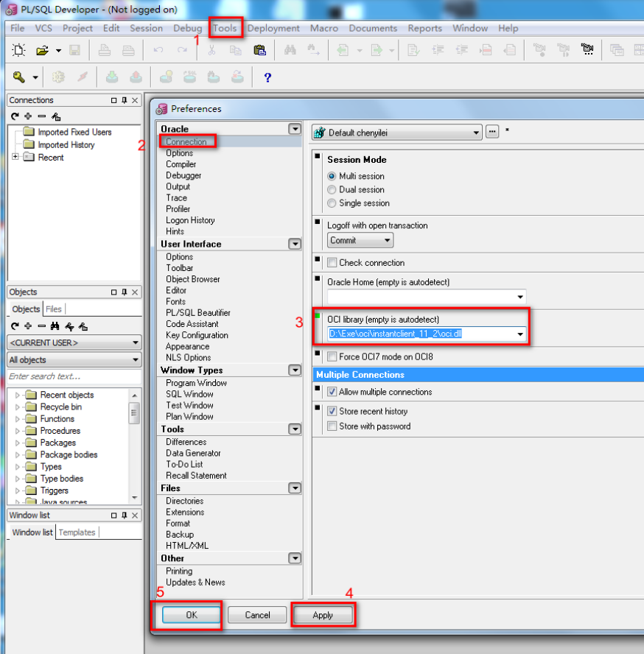Click the Cancel button
This screenshot has height=654, width=644.
(257, 615)
